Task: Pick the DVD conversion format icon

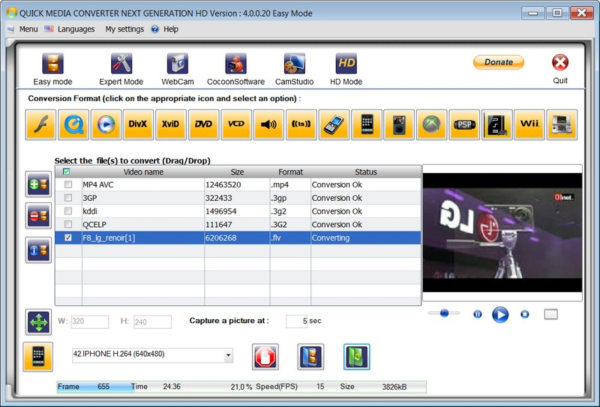Action: pyautogui.click(x=203, y=125)
